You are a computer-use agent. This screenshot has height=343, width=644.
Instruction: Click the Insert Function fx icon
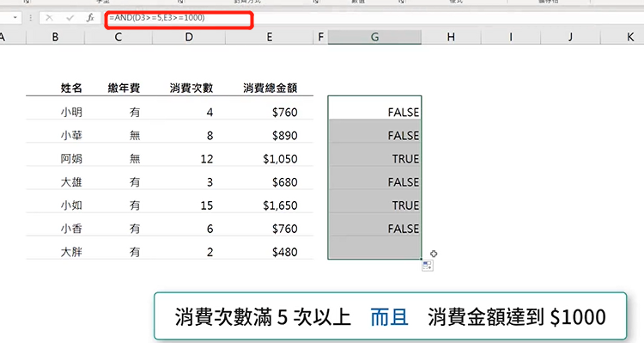pyautogui.click(x=90, y=18)
